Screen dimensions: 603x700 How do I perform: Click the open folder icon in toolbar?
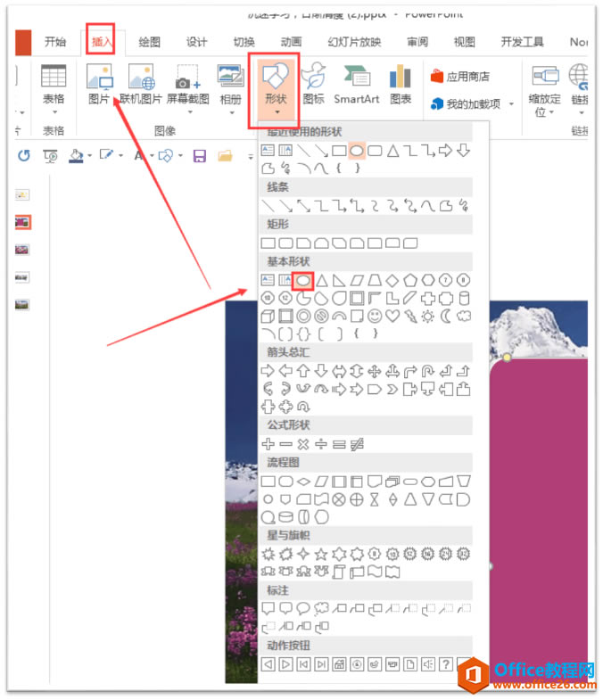click(x=226, y=156)
